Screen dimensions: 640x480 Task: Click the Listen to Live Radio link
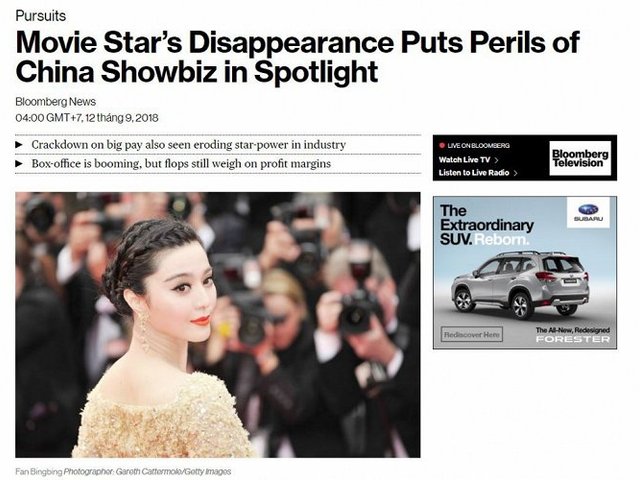pyautogui.click(x=474, y=173)
